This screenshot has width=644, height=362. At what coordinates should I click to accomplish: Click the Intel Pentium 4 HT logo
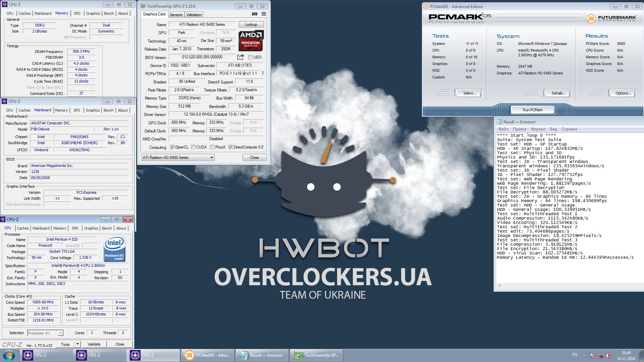(x=114, y=248)
